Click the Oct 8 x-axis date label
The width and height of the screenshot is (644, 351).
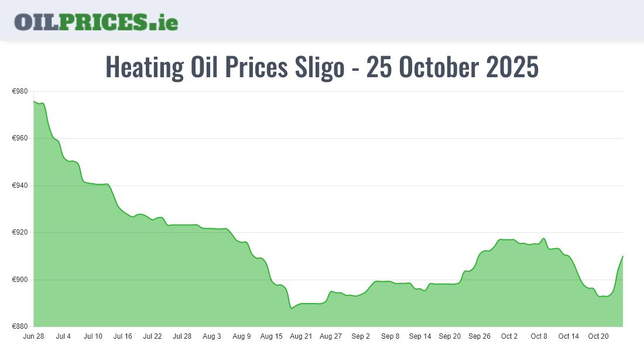[x=539, y=336]
